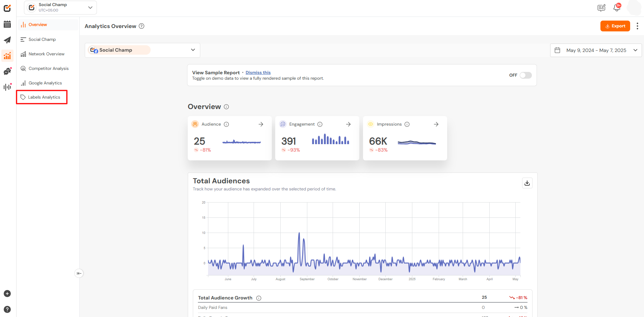
Task: Click the Daily Paid Fans row
Action: [x=363, y=308]
